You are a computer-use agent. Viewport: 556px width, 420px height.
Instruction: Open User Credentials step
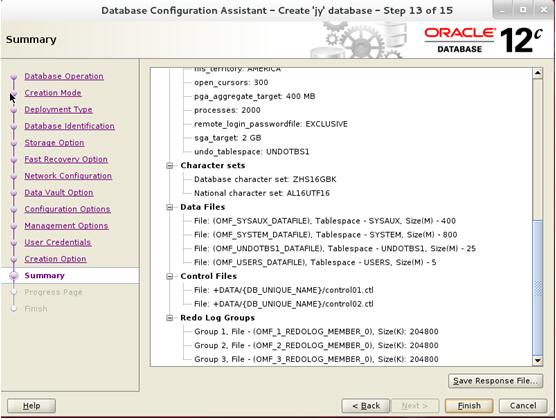click(57, 243)
